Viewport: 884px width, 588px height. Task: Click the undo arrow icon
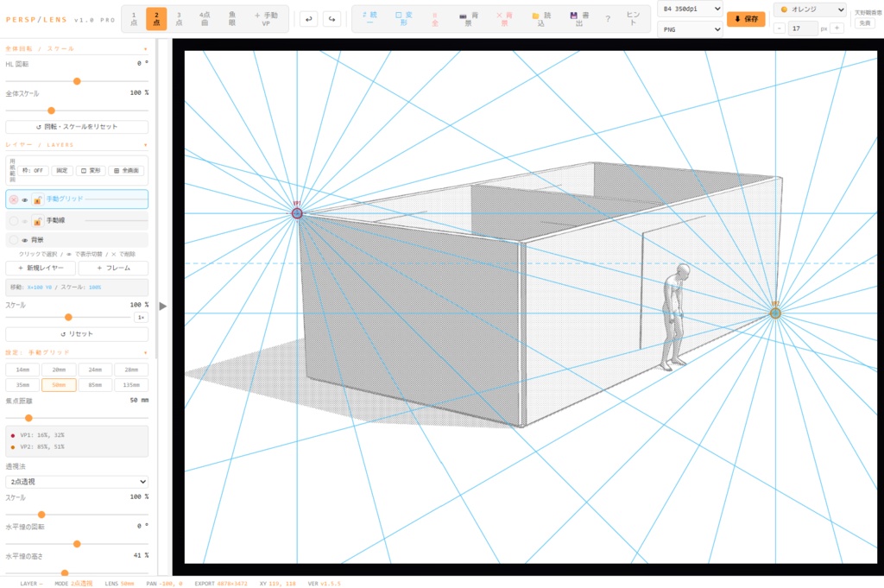coord(308,19)
